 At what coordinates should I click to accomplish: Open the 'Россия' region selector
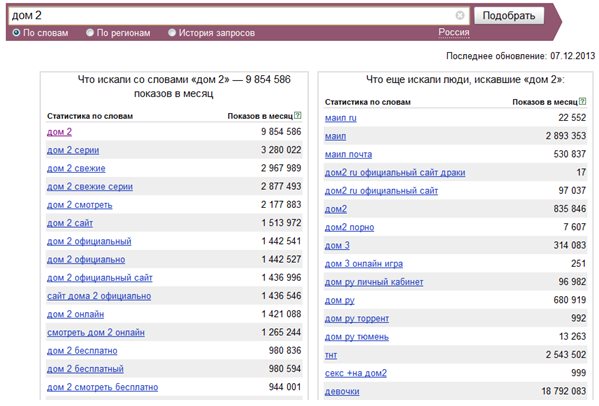point(453,32)
